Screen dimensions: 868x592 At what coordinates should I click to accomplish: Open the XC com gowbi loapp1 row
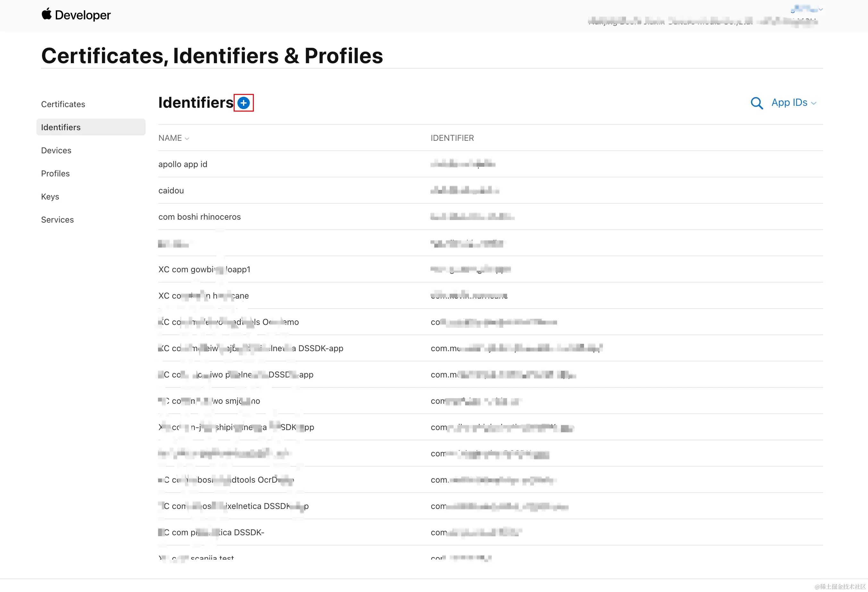[x=204, y=269]
